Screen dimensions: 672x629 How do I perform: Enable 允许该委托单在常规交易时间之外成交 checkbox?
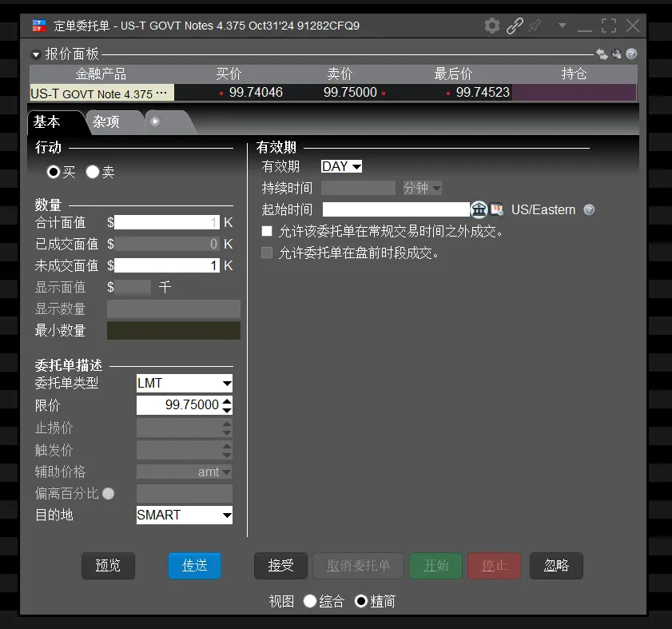click(x=267, y=231)
